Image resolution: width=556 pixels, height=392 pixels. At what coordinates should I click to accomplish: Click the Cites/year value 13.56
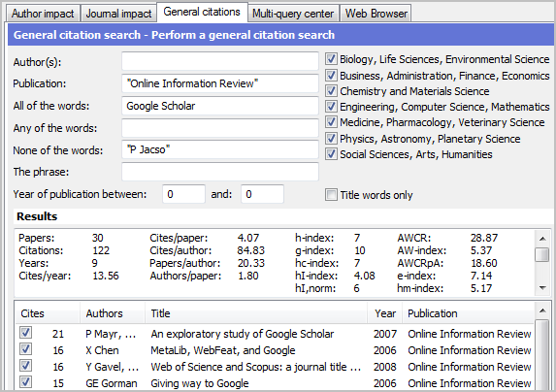click(x=106, y=276)
